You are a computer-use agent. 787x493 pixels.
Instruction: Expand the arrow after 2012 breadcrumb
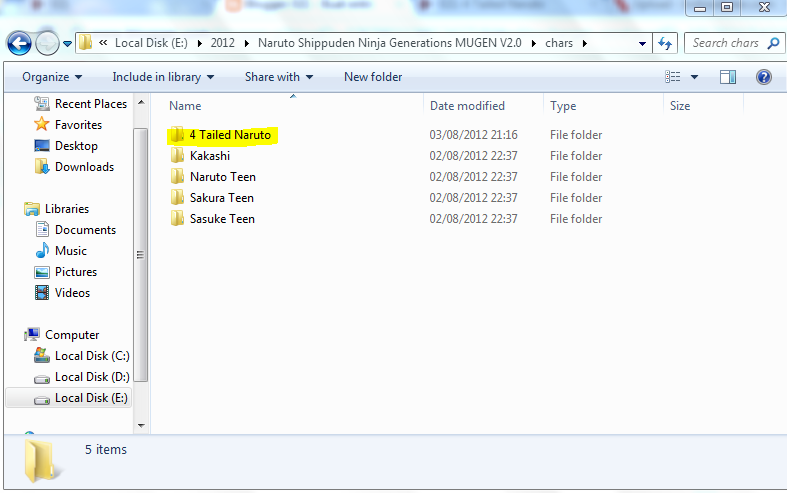246,44
